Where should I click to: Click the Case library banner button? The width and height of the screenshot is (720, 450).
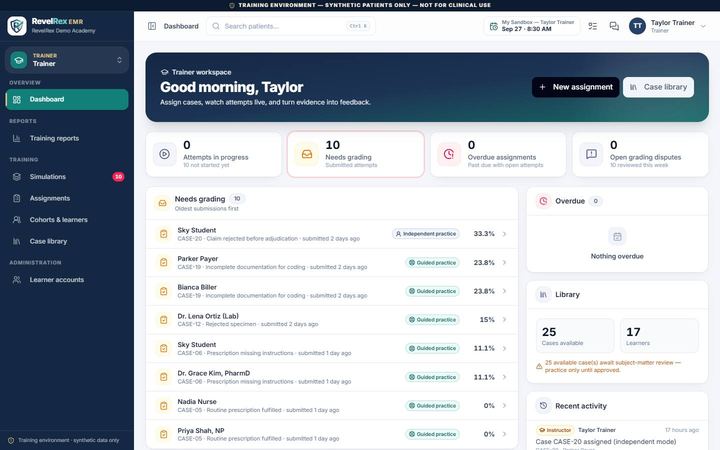point(658,87)
